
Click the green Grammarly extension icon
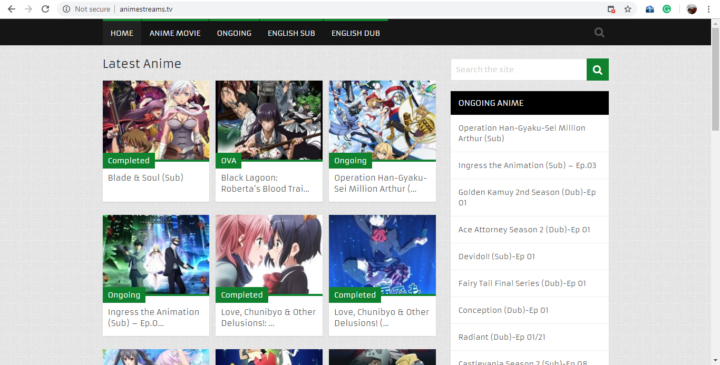pos(667,9)
